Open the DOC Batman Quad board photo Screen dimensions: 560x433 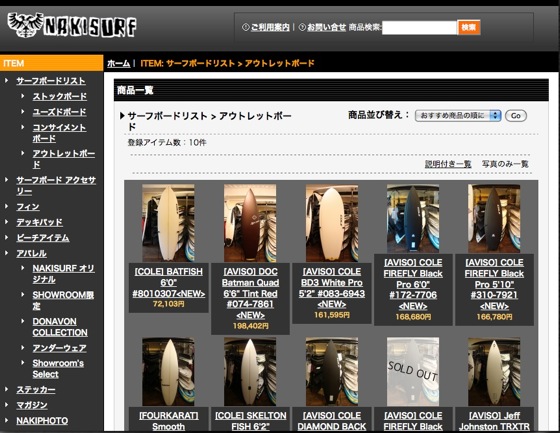[x=250, y=223]
